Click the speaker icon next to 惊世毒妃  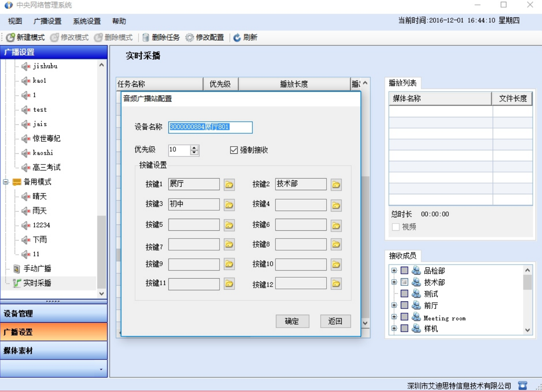pos(26,139)
